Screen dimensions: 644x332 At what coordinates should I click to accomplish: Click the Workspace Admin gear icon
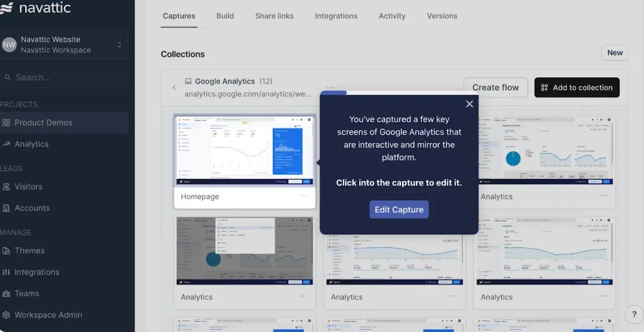coord(6,315)
